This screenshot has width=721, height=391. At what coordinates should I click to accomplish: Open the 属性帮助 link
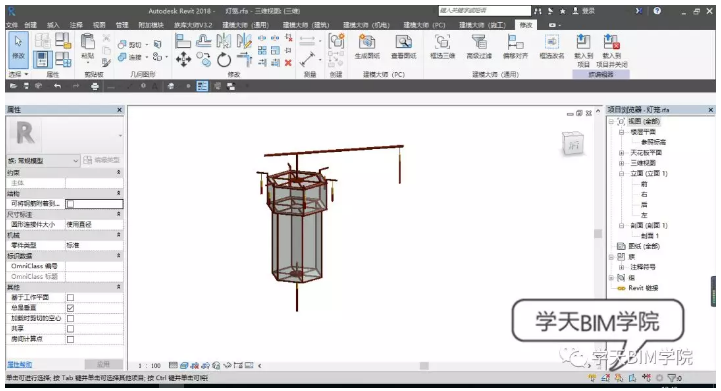[x=19, y=364]
